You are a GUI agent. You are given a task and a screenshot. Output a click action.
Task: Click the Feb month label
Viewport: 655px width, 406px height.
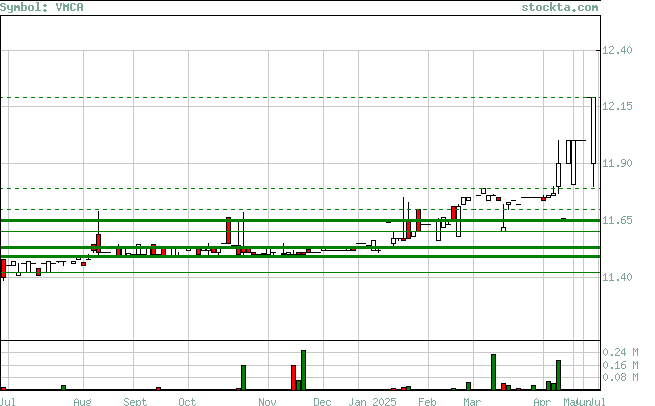[x=427, y=402]
